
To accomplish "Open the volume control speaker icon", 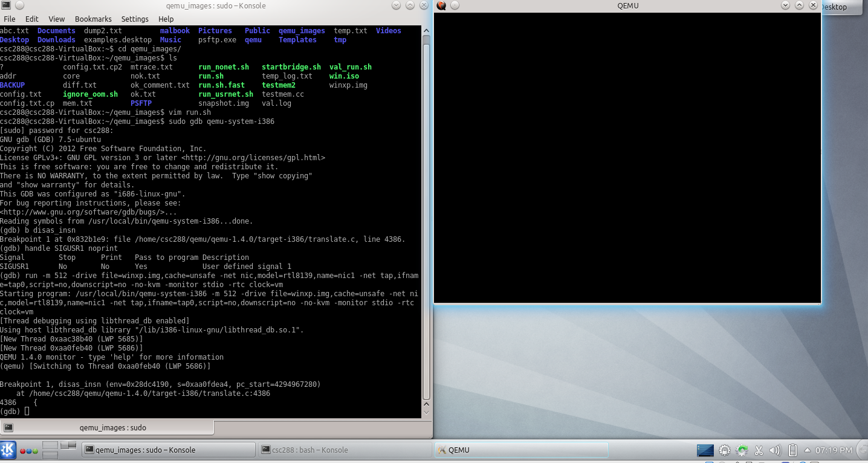I will (x=774, y=450).
